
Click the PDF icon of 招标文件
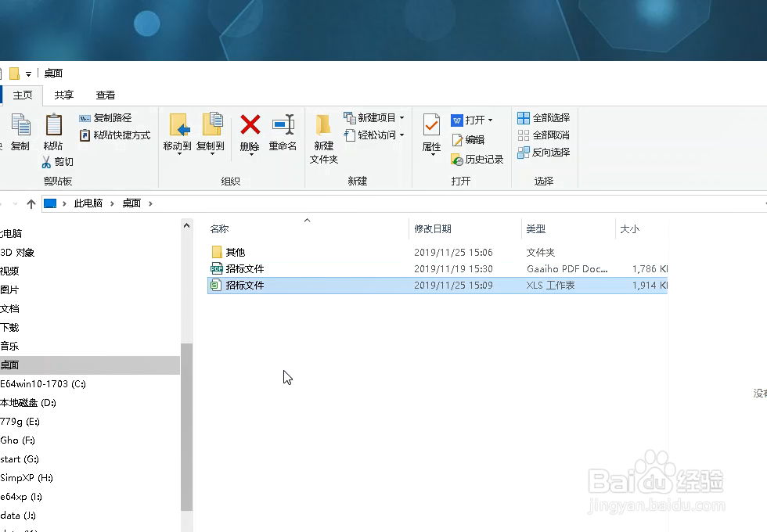pyautogui.click(x=216, y=268)
